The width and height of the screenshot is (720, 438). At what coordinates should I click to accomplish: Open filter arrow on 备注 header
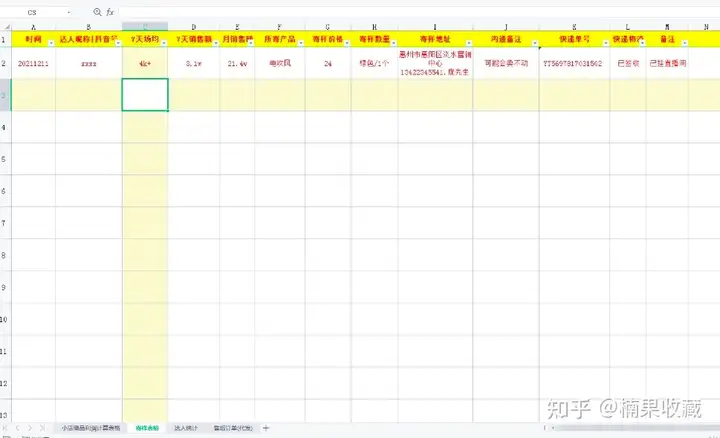[x=685, y=43]
